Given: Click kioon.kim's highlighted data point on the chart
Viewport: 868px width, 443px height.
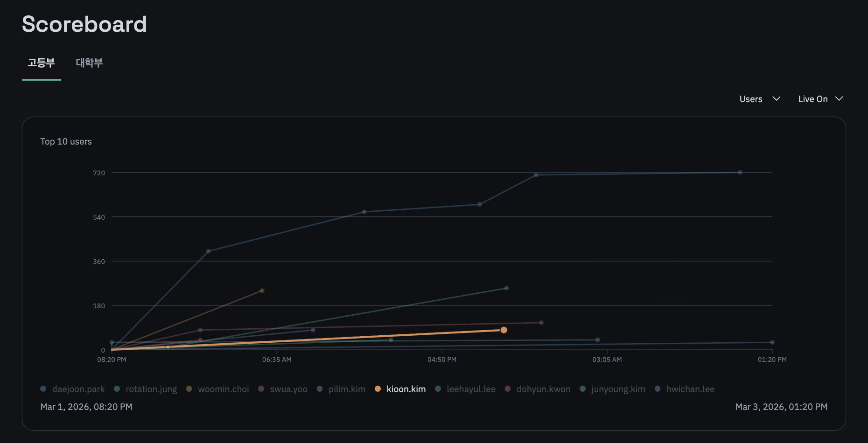Looking at the screenshot, I should tap(503, 330).
